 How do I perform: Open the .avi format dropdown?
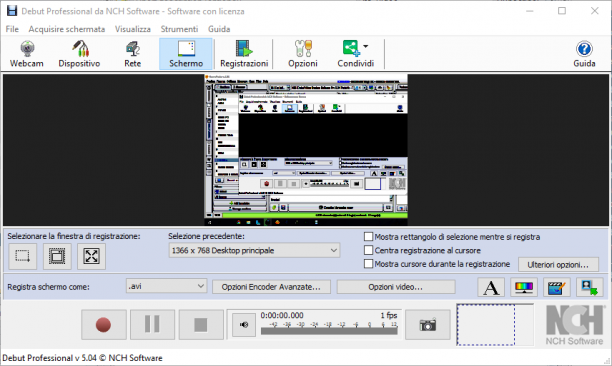[x=166, y=286]
